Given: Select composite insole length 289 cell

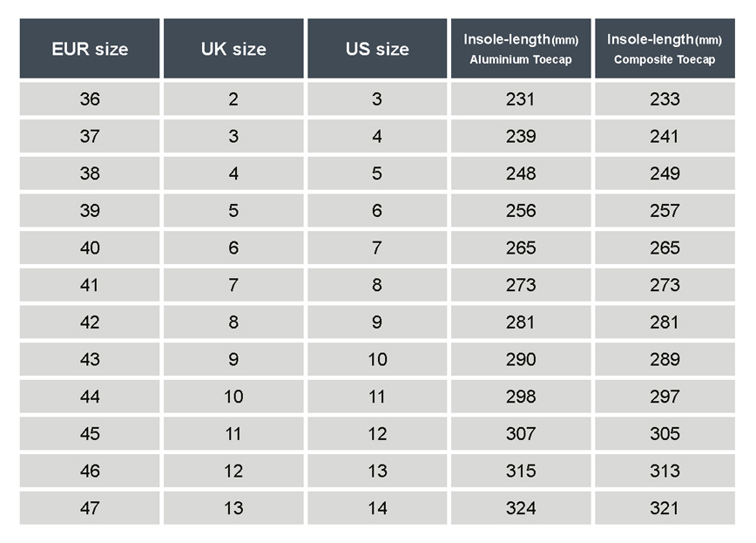Looking at the screenshot, I should 665,359.
